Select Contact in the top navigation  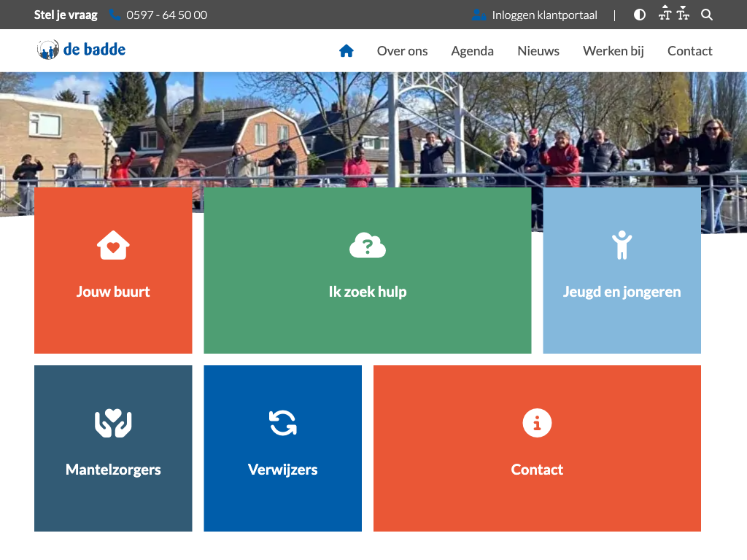[x=689, y=51]
